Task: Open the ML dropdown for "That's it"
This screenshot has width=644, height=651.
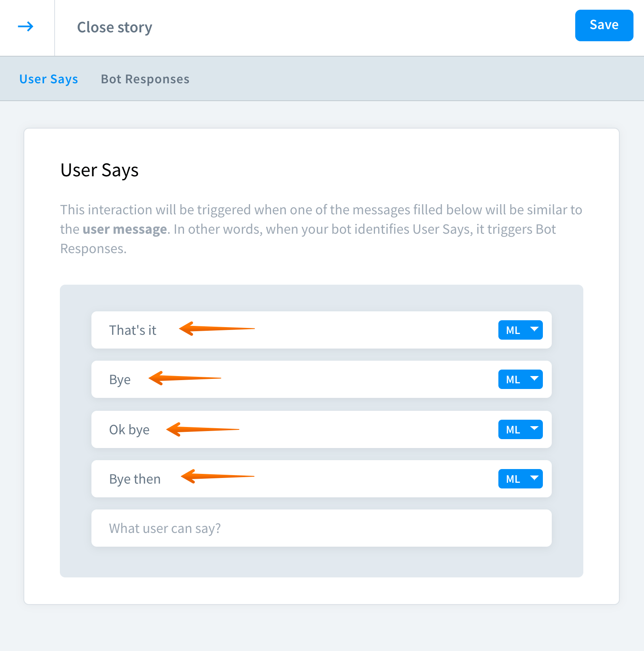Action: (x=520, y=330)
